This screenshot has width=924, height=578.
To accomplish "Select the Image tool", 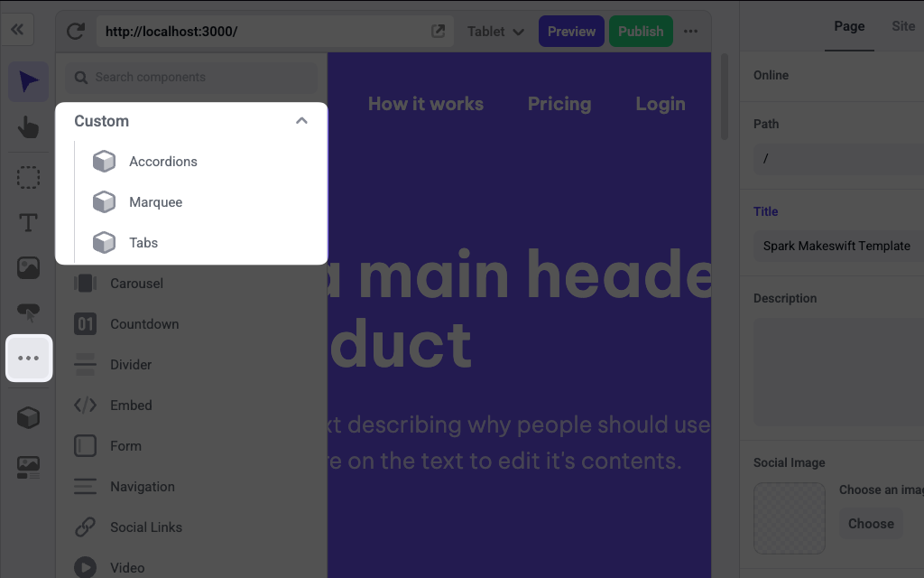I will pyautogui.click(x=28, y=267).
